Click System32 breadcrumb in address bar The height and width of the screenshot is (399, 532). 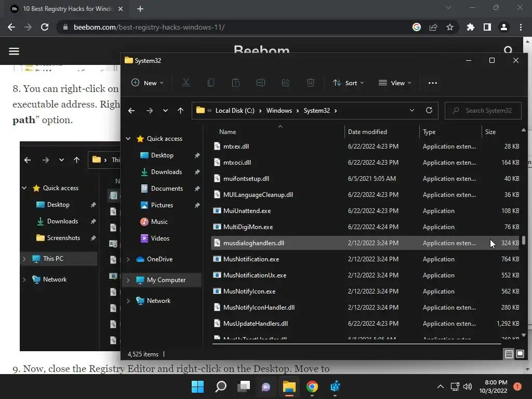point(316,111)
